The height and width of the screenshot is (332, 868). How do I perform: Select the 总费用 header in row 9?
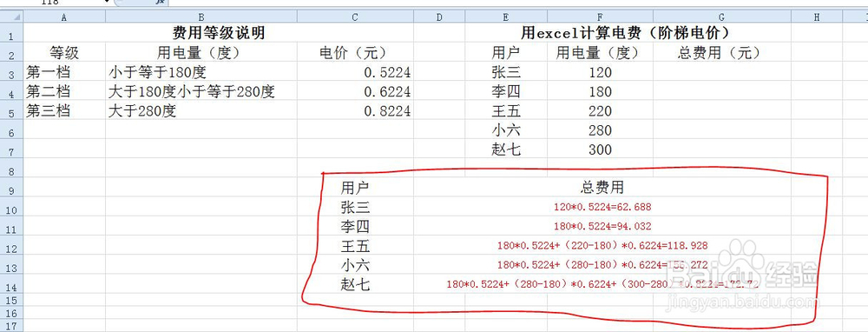(602, 188)
